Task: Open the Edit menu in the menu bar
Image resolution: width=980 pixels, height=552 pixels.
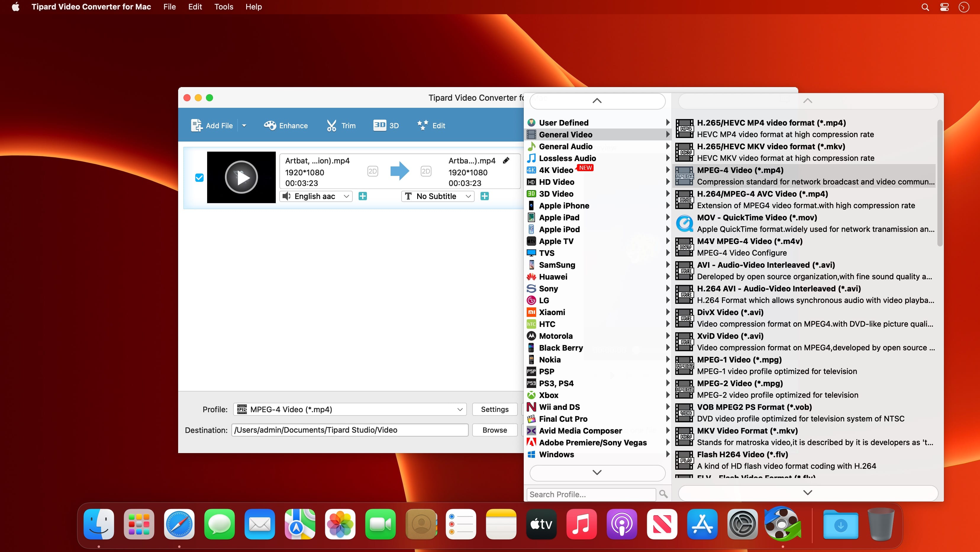Action: [x=195, y=7]
